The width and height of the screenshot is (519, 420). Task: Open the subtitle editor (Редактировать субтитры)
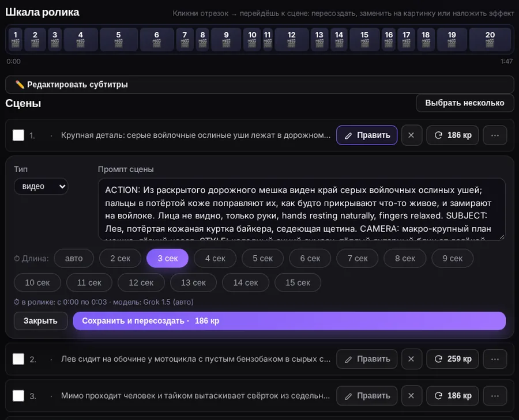click(x=259, y=85)
